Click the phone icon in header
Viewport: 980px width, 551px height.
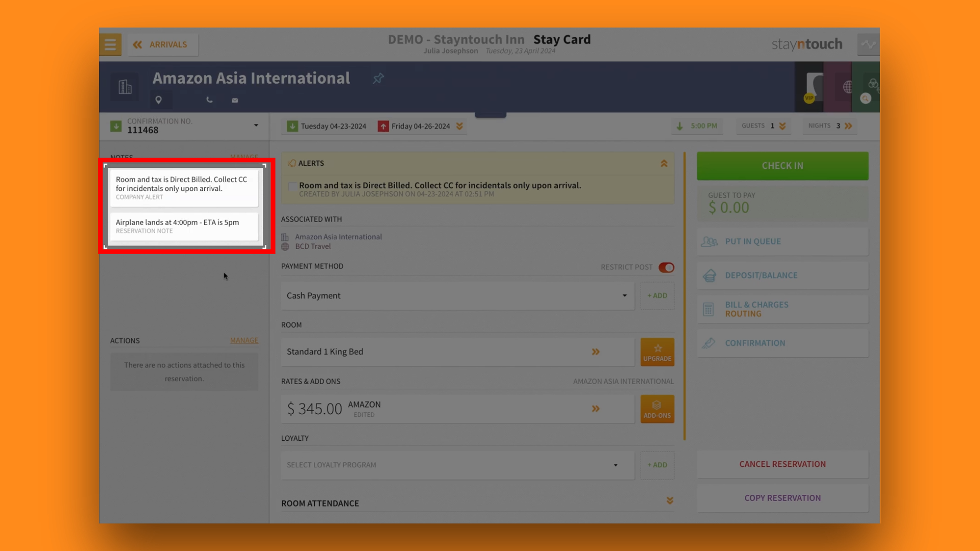pyautogui.click(x=209, y=100)
